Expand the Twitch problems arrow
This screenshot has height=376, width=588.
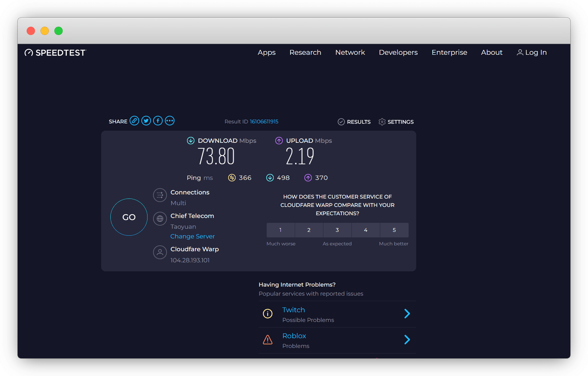pyautogui.click(x=407, y=314)
